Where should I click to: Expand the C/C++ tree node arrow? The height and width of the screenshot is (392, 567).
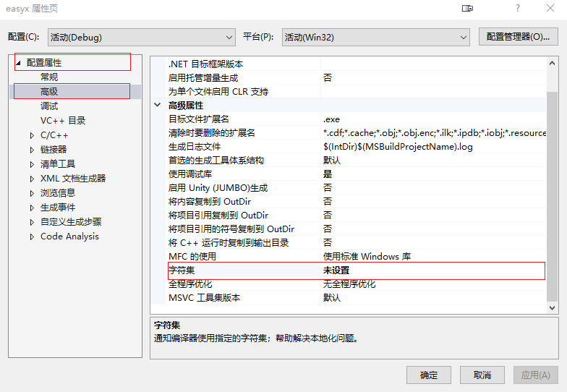click(x=32, y=135)
